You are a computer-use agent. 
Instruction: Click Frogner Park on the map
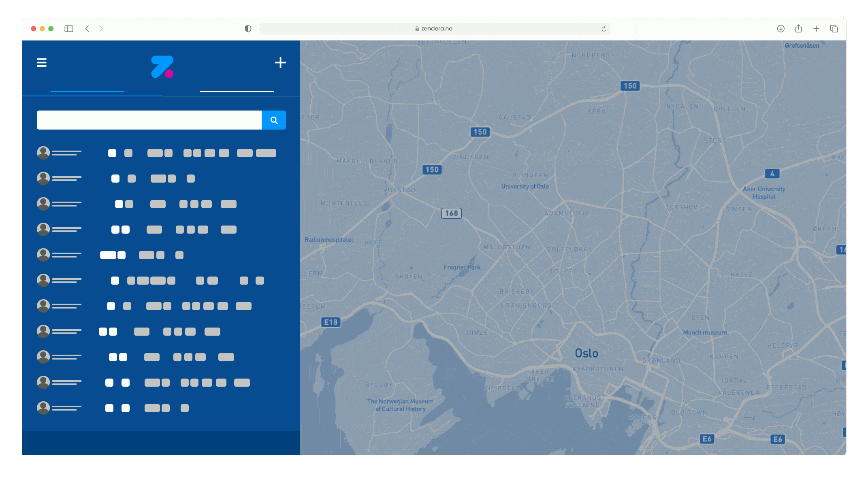(x=462, y=267)
